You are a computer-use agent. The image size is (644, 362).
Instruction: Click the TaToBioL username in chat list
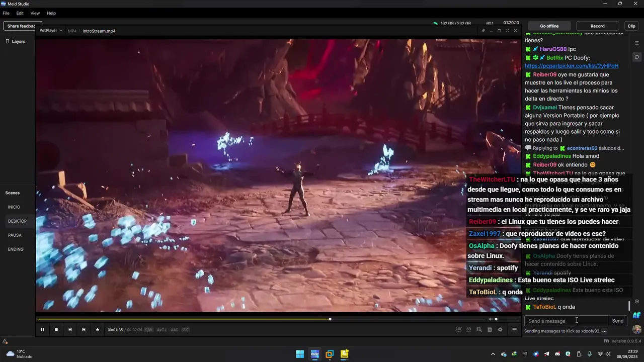coord(544,307)
